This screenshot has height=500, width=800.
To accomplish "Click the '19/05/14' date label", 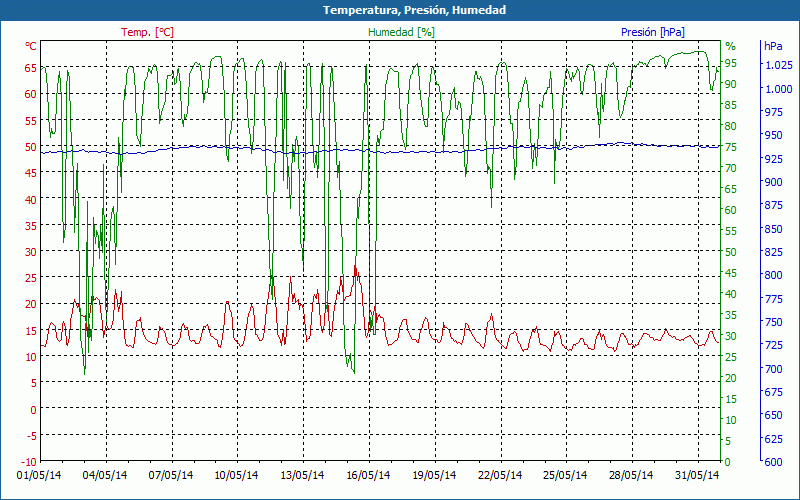I will (434, 475).
